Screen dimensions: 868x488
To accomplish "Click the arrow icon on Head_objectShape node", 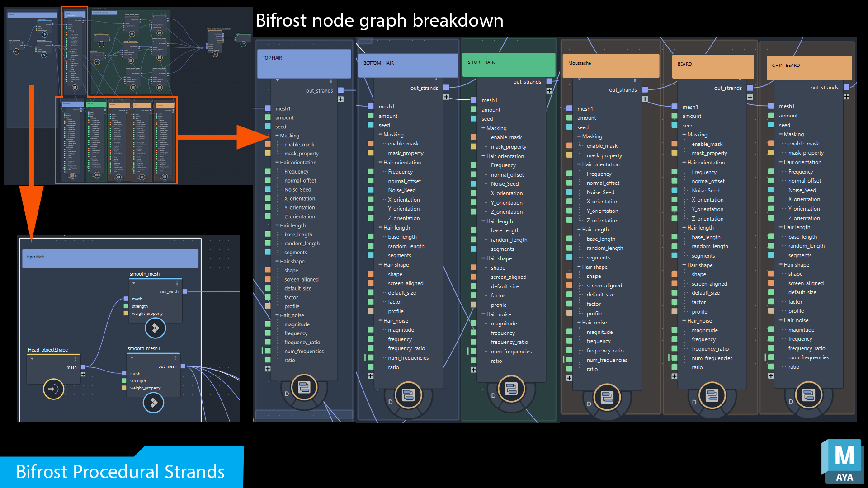I will click(x=53, y=389).
